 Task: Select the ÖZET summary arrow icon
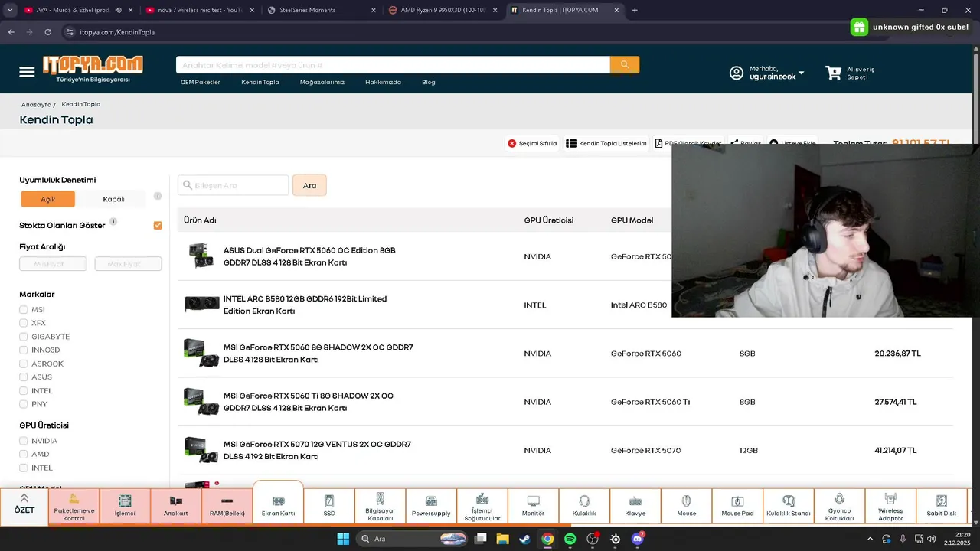24,498
